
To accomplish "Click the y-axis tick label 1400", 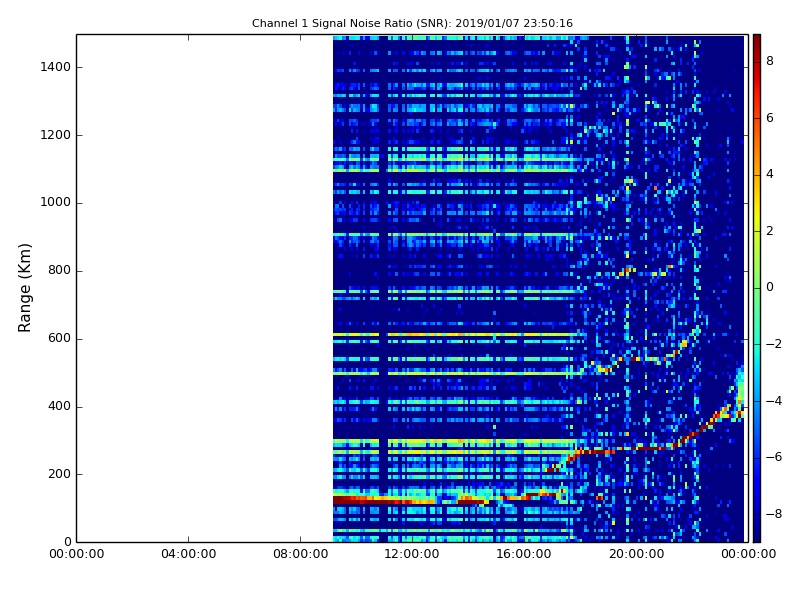I will pyautogui.click(x=55, y=67).
